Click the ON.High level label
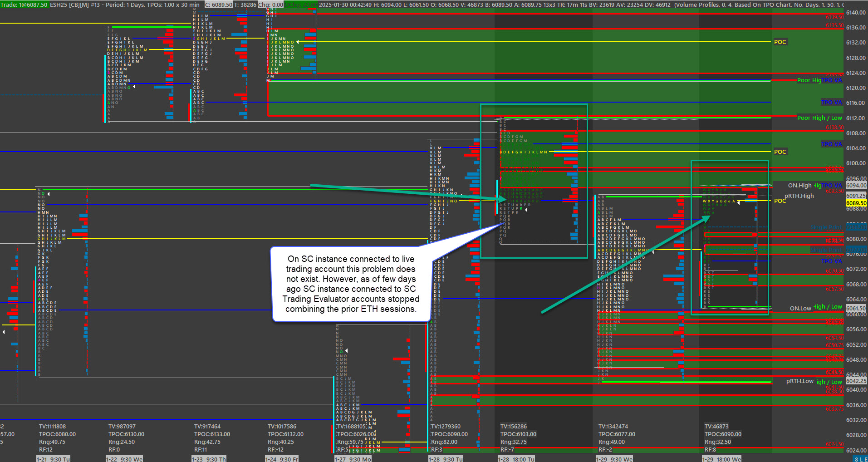 [799, 185]
